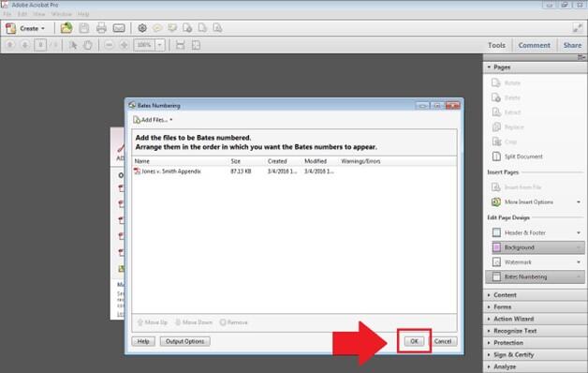Image resolution: width=588 pixels, height=373 pixels.
Task: Expand the Protection section
Action: [535, 343]
